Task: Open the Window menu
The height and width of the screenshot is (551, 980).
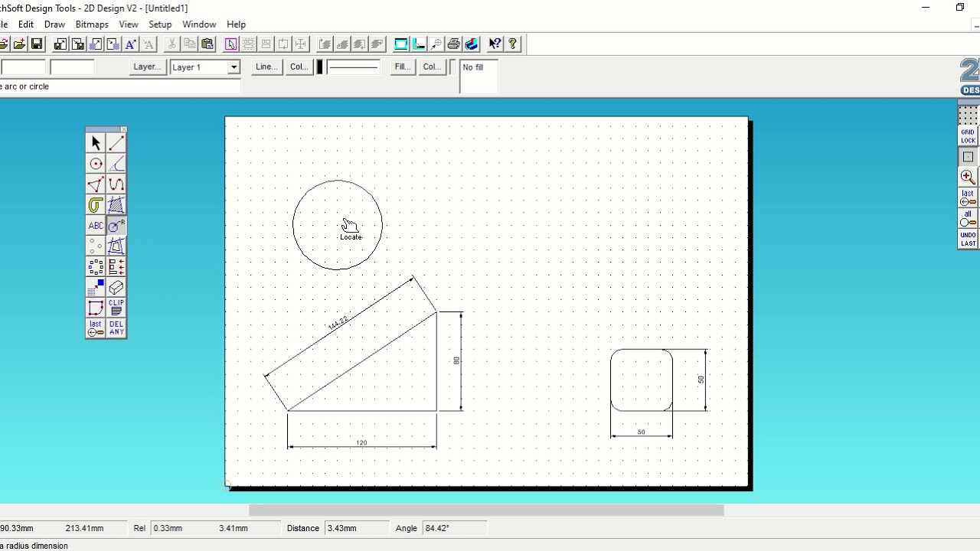Action: 199,24
